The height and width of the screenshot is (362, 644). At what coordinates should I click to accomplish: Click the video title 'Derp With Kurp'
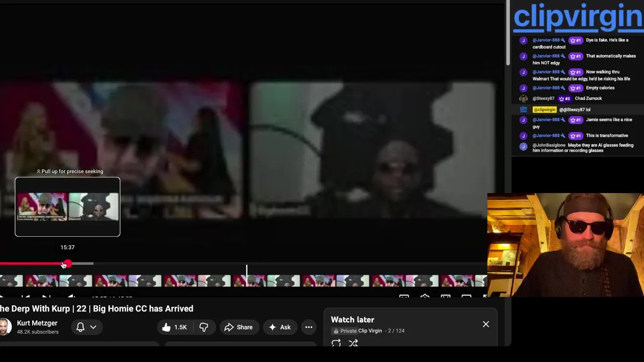pos(97,309)
